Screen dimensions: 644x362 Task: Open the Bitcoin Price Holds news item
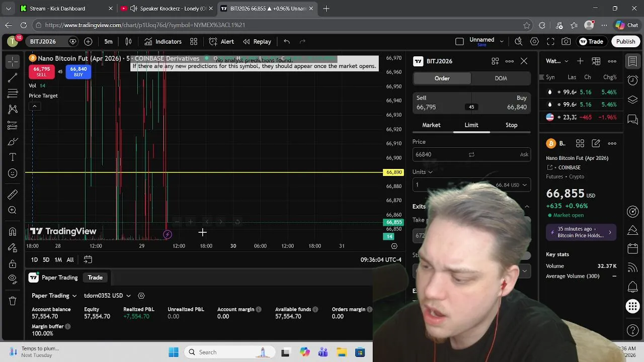tap(581, 232)
